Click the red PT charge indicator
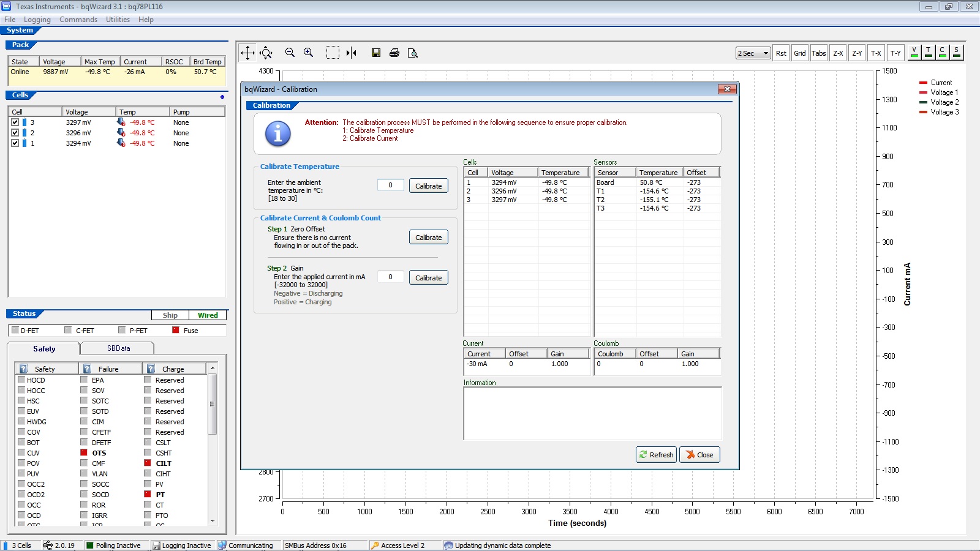 point(148,494)
